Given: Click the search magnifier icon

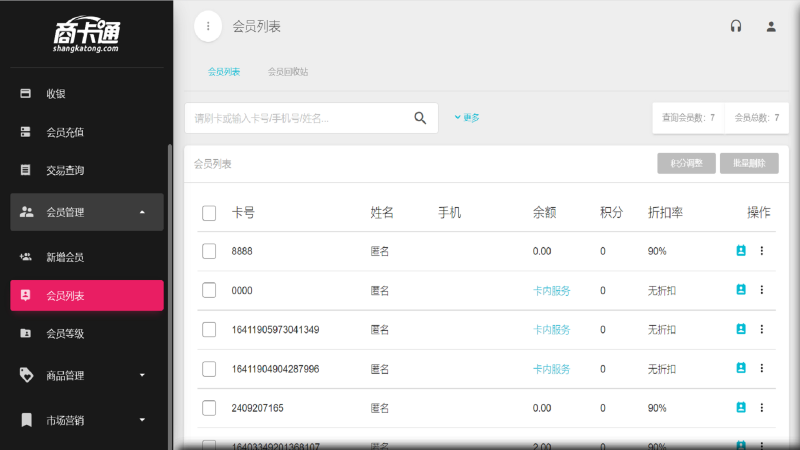Looking at the screenshot, I should point(420,118).
